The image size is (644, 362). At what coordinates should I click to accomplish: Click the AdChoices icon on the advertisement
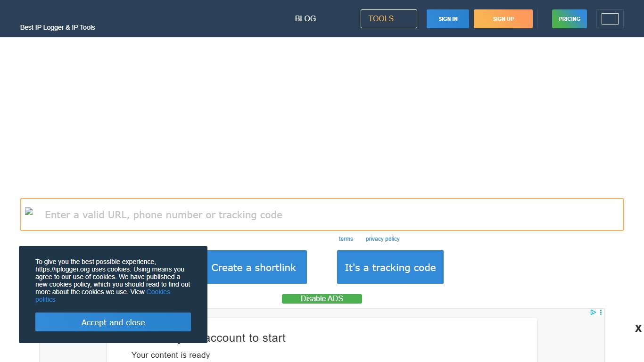point(593,312)
